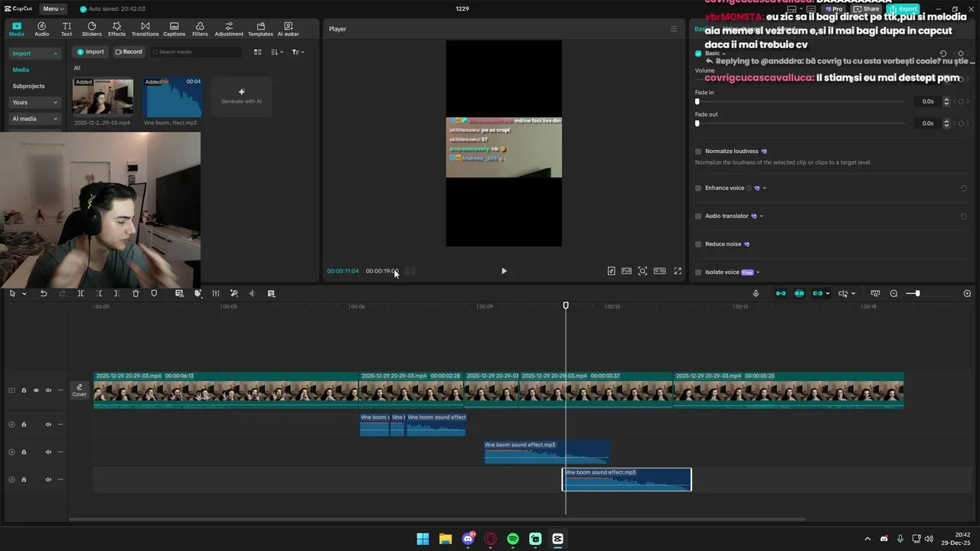Open the AI avatar tab
This screenshot has width=980, height=551.
[x=288, y=29]
